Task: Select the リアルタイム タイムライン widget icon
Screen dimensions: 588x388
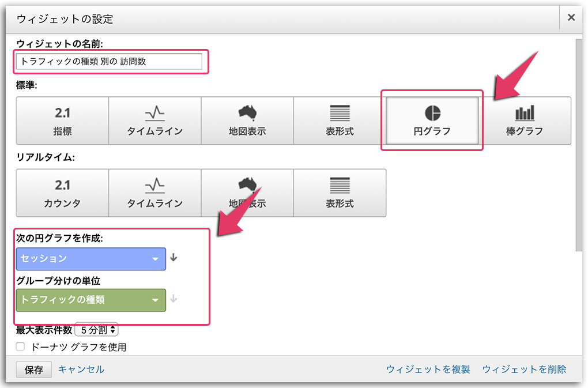Action: tap(154, 193)
